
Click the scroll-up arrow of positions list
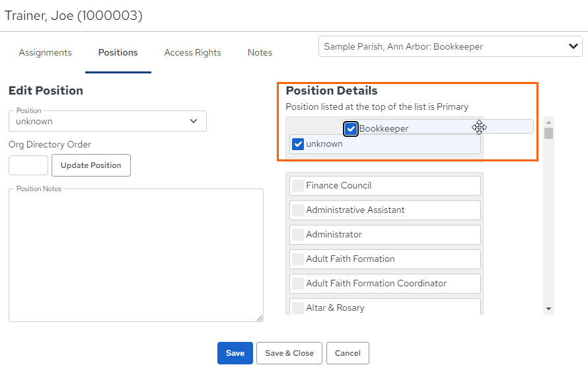click(548, 122)
